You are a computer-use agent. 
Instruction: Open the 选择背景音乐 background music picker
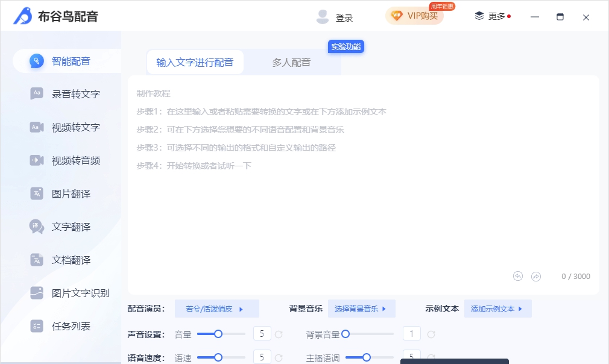[361, 308]
